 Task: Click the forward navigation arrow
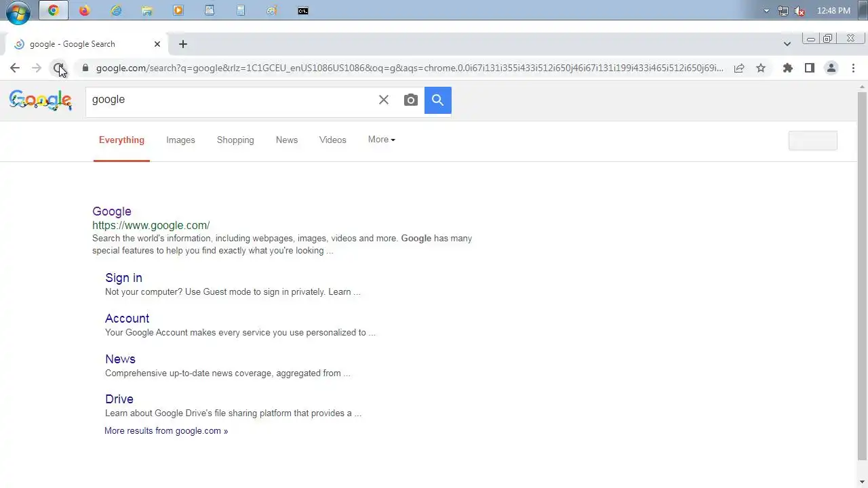point(37,68)
